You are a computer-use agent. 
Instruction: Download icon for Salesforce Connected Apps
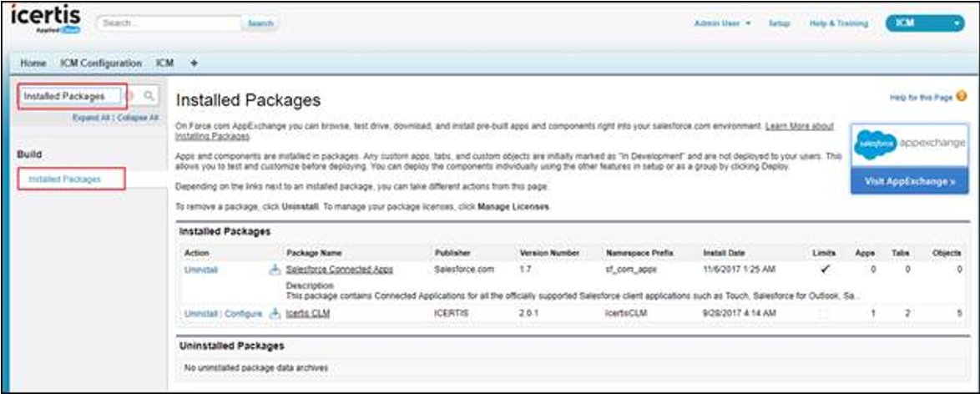coord(275,270)
